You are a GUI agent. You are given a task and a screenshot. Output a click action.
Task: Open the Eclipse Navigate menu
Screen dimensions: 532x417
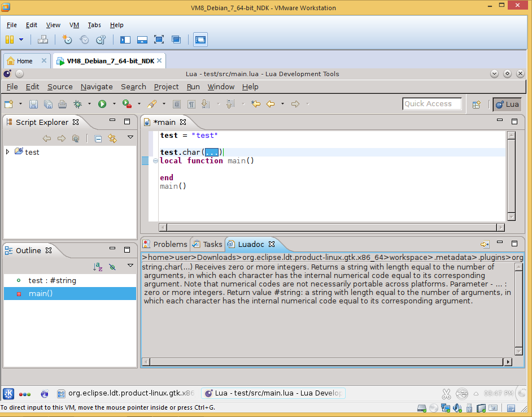click(x=97, y=87)
